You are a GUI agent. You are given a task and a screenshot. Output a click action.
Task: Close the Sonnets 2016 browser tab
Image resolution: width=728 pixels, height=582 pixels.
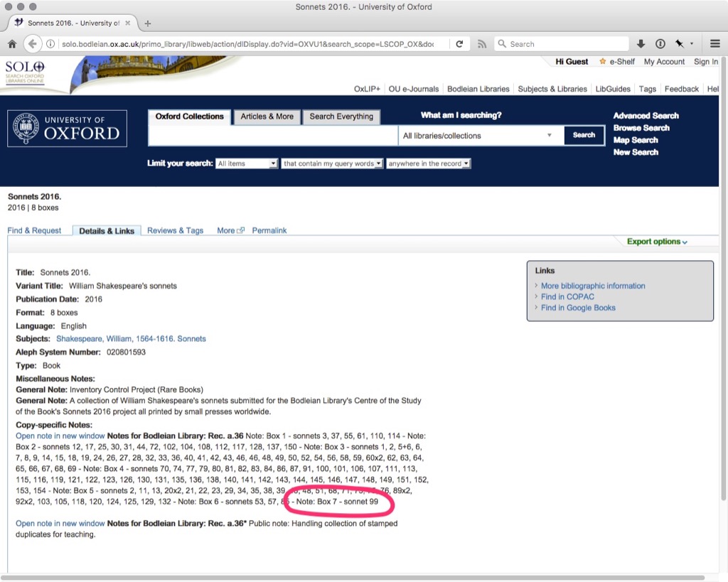click(128, 23)
